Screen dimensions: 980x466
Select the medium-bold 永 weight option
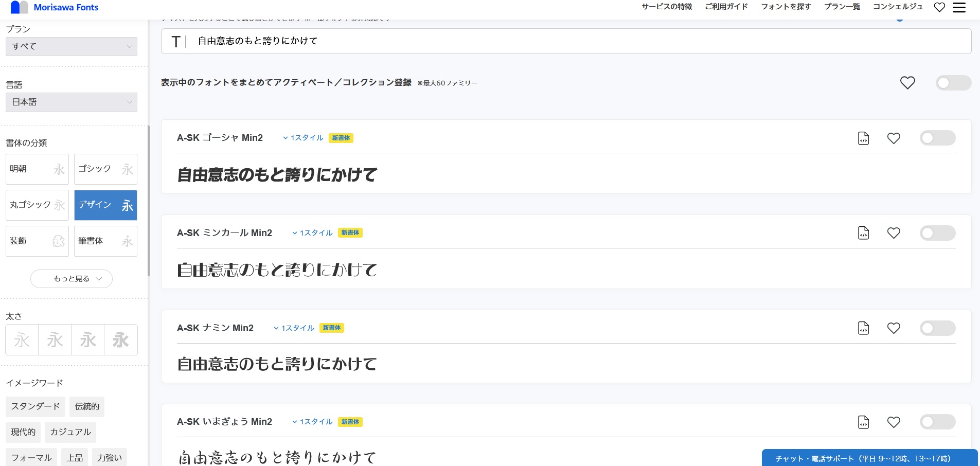(x=88, y=340)
